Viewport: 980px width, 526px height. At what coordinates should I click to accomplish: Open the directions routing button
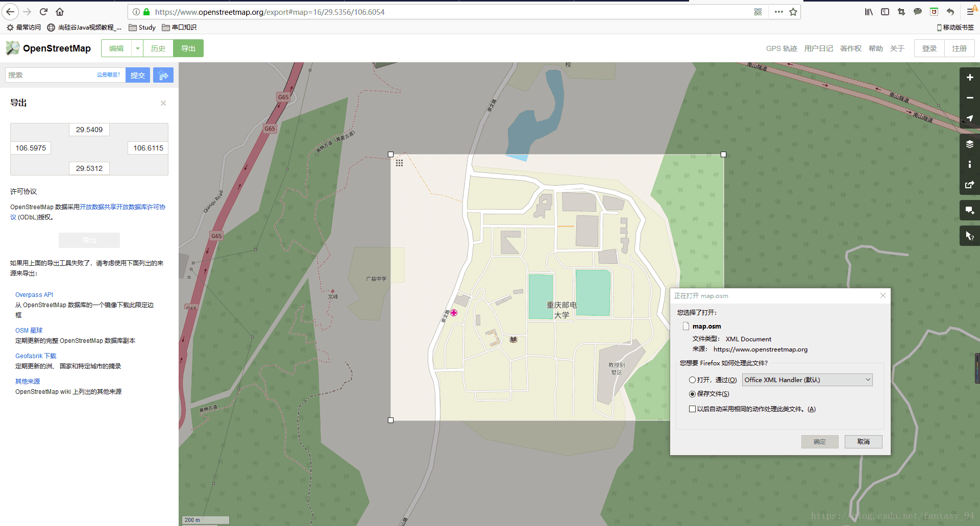pyautogui.click(x=163, y=75)
